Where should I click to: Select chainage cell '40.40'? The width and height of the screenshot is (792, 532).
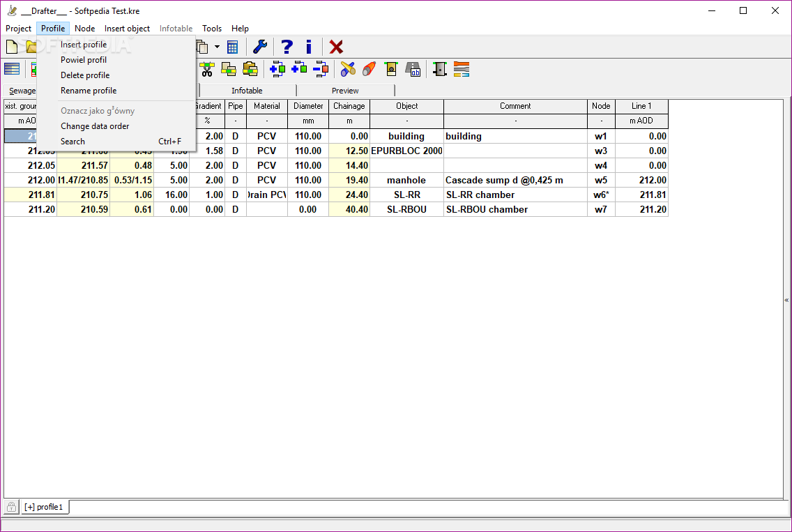(x=349, y=209)
